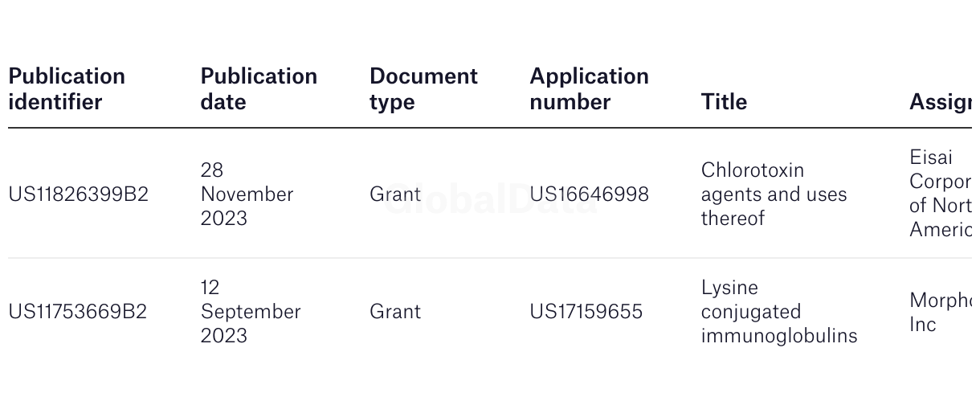980x397 pixels.
Task: Select the Document type column header
Action: click(423, 89)
